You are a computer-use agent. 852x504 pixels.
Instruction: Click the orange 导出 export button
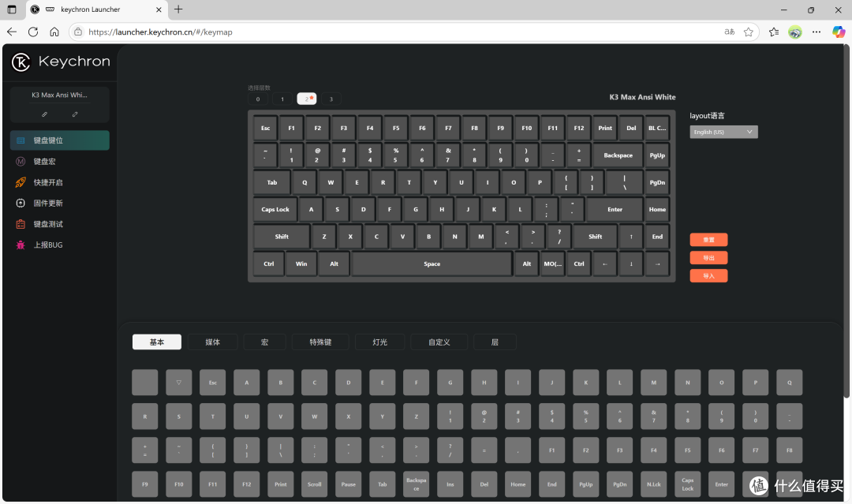pos(708,257)
